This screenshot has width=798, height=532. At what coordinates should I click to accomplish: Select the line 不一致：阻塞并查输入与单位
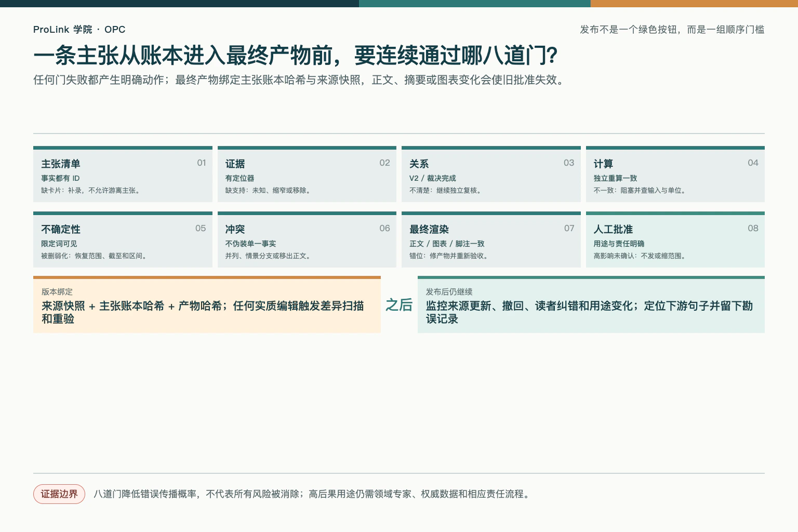tap(640, 191)
